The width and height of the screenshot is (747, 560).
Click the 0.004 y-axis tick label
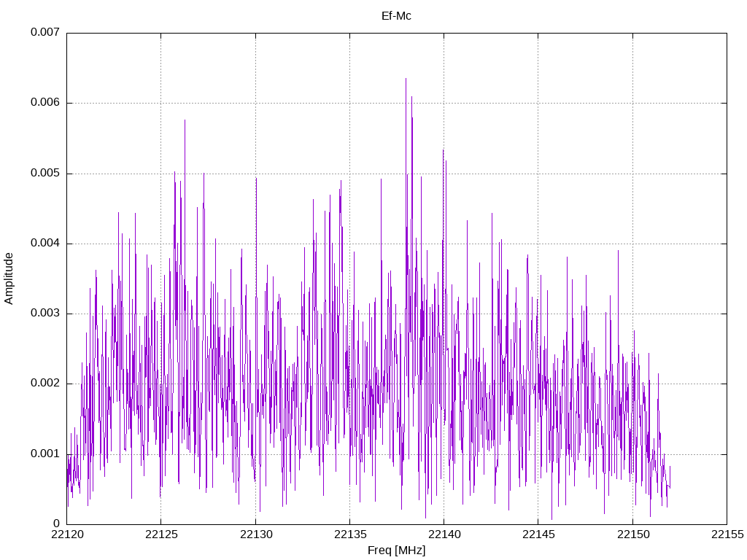45,243
